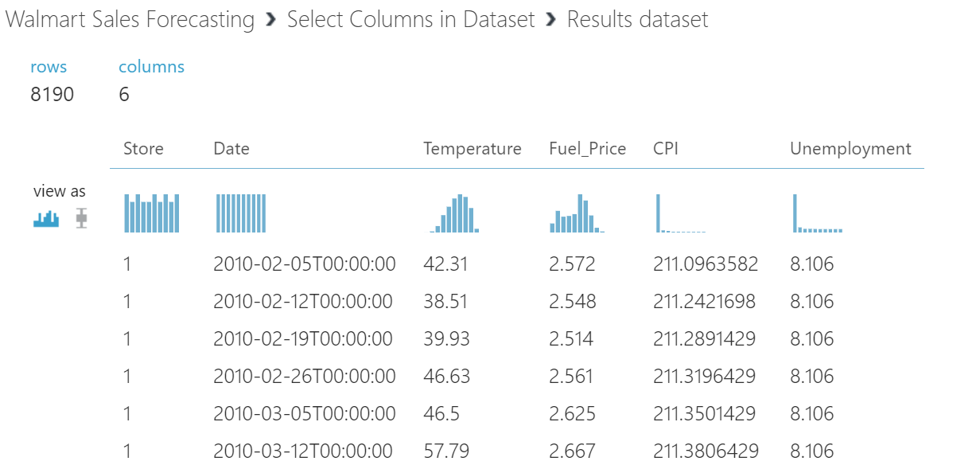Select the Date column header
The width and height of the screenshot is (980, 465).
click(231, 148)
